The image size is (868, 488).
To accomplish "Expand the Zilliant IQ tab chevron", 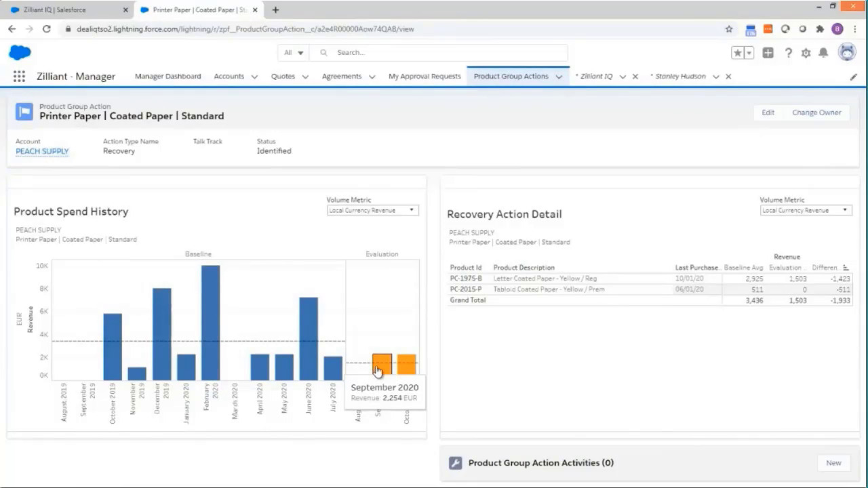I will [623, 77].
